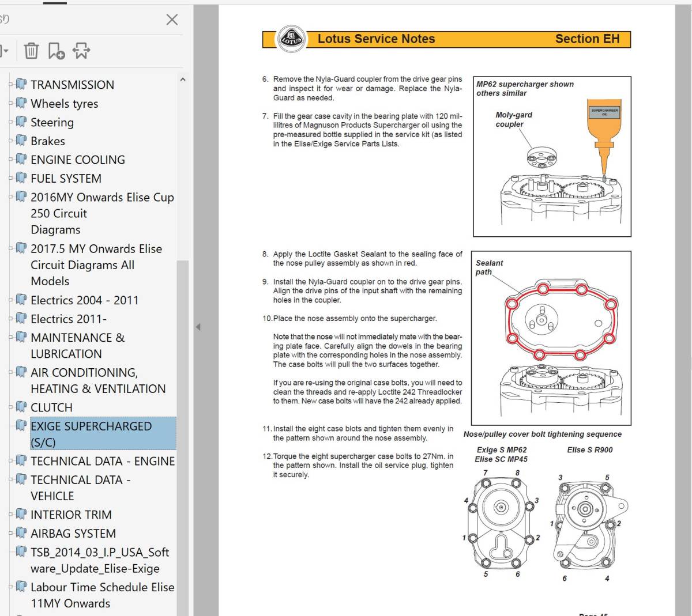The height and width of the screenshot is (616, 692).
Task: Open TECHNICAL DATA - VEHICLE bookmark
Action: pos(80,487)
